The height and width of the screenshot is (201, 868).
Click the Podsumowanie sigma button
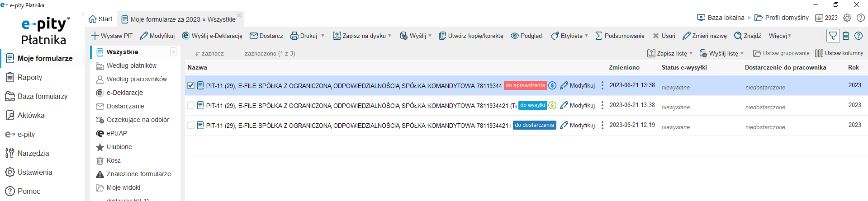click(620, 36)
